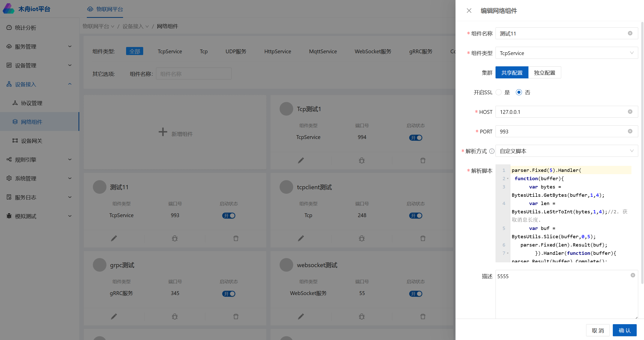Choose 共享配置 cluster option

click(512, 73)
